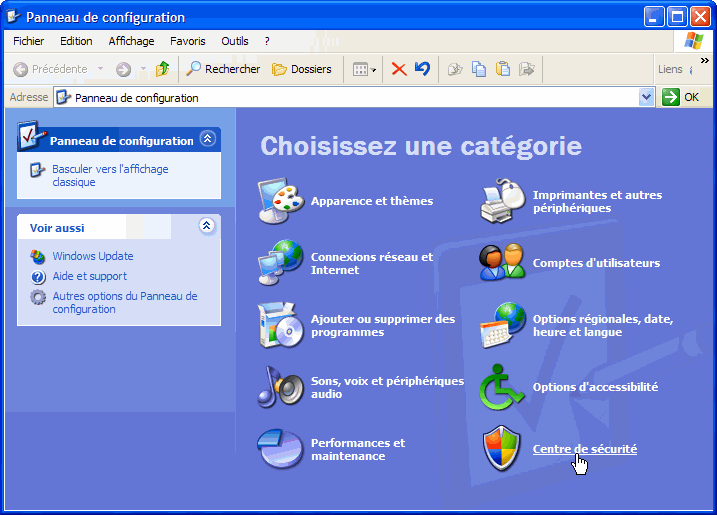
Task: Click Options d'accessibilité category text
Action: [595, 387]
